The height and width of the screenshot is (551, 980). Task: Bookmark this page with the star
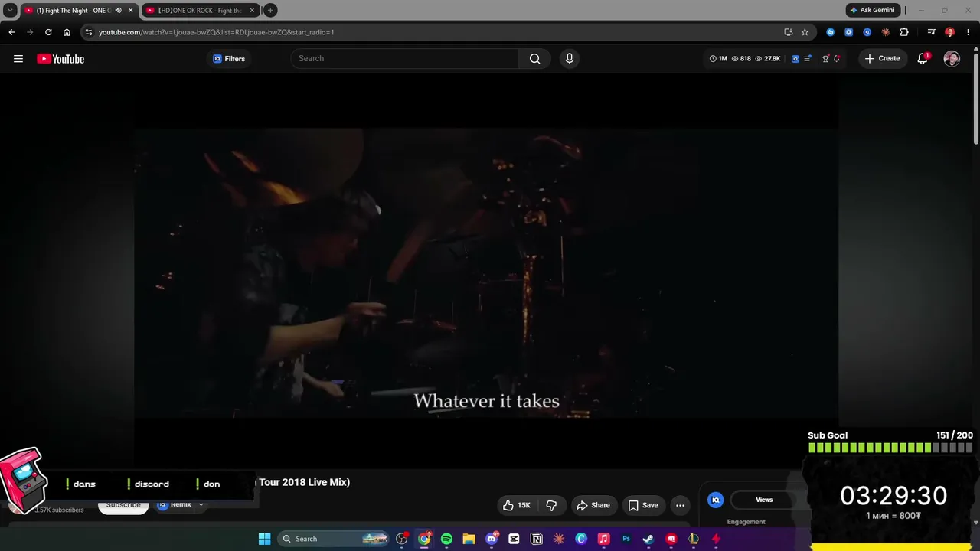tap(805, 32)
